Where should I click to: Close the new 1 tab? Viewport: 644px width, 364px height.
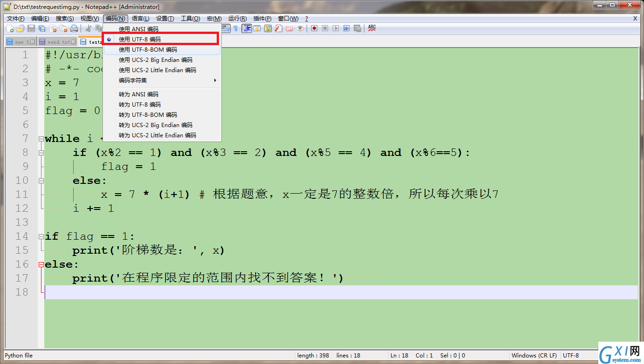[x=33, y=42]
